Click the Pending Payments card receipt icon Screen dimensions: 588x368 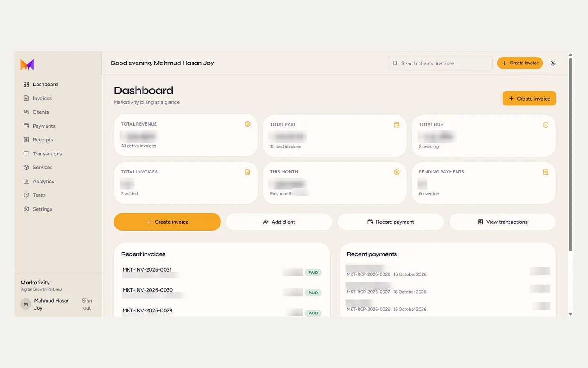(x=546, y=172)
